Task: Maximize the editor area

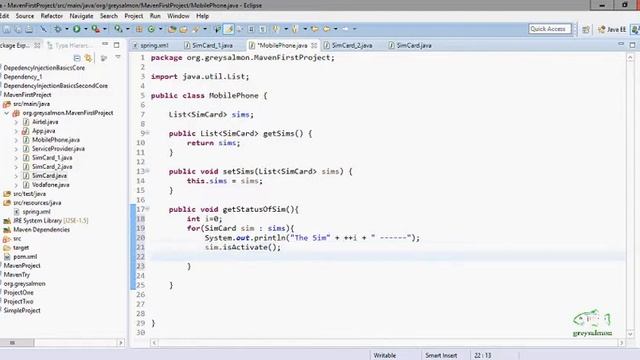Action: pos(632,44)
